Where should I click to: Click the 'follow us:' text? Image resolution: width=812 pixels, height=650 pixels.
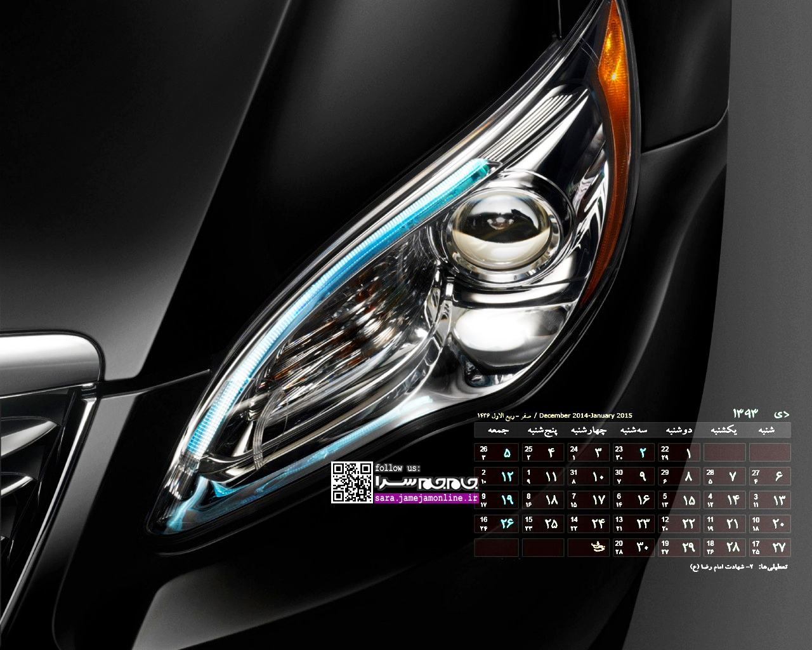(398, 468)
